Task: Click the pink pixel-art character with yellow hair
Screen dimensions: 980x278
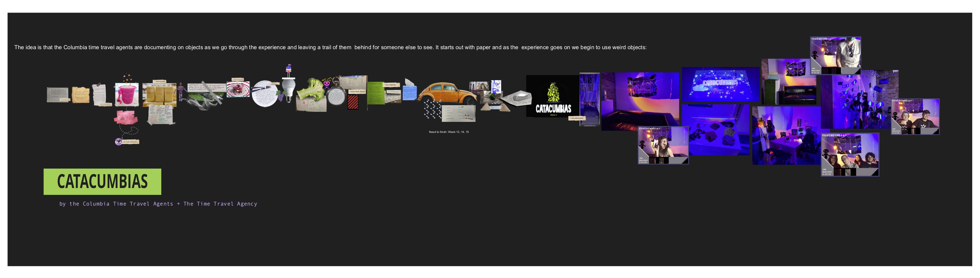Action: click(x=326, y=83)
